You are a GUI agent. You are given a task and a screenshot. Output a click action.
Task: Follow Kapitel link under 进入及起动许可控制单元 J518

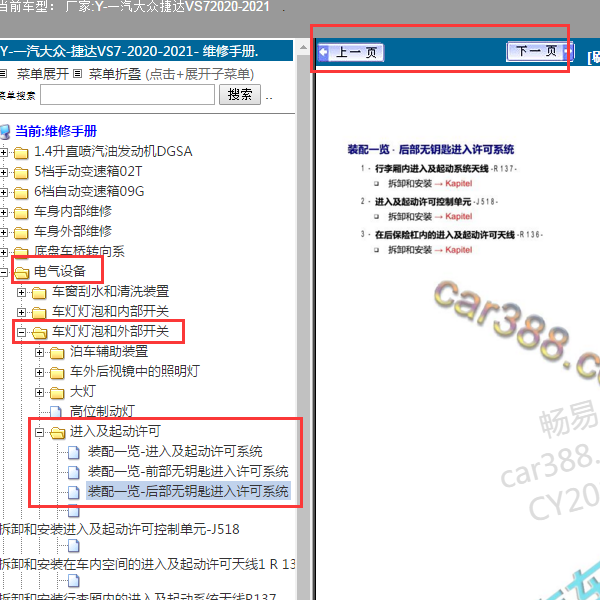click(x=458, y=217)
